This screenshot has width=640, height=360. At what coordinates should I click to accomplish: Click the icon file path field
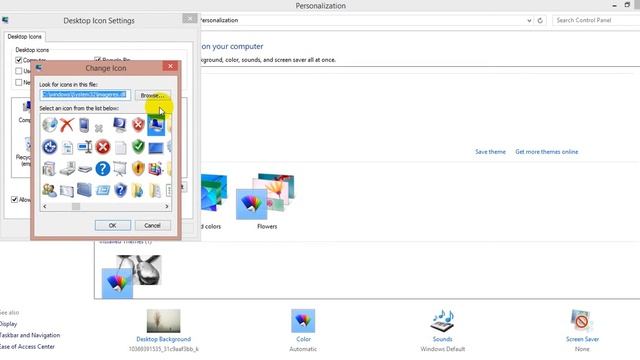point(85,95)
